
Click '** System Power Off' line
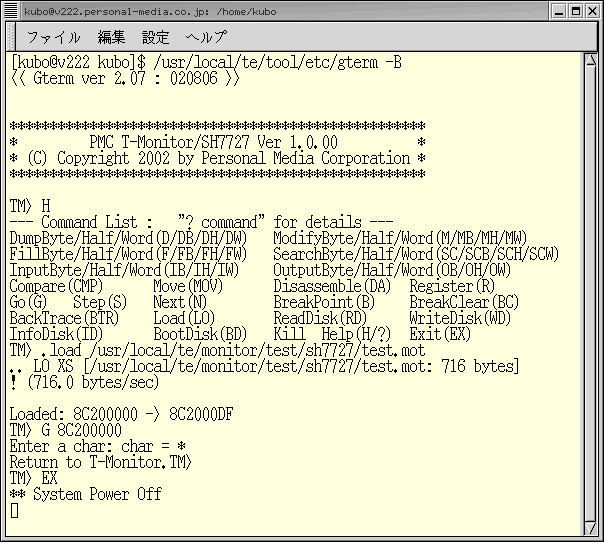[x=86, y=494]
